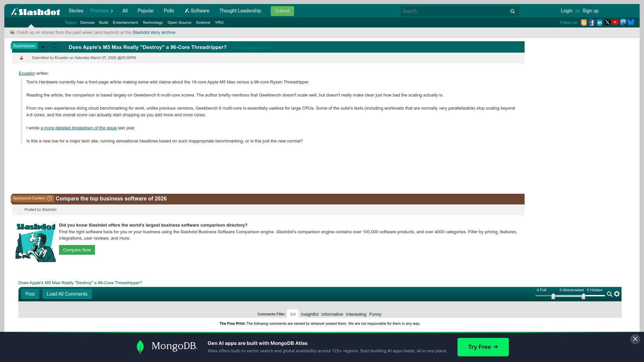This screenshot has height=362, width=644.
Task: Click Try Free in MongoDB ad
Action: [x=483, y=347]
